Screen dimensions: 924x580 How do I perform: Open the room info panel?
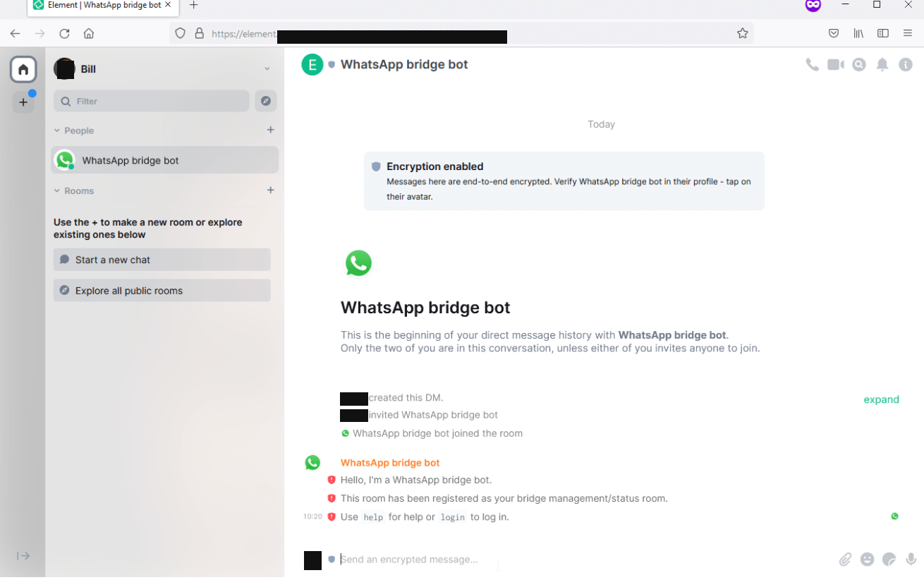pyautogui.click(x=906, y=65)
